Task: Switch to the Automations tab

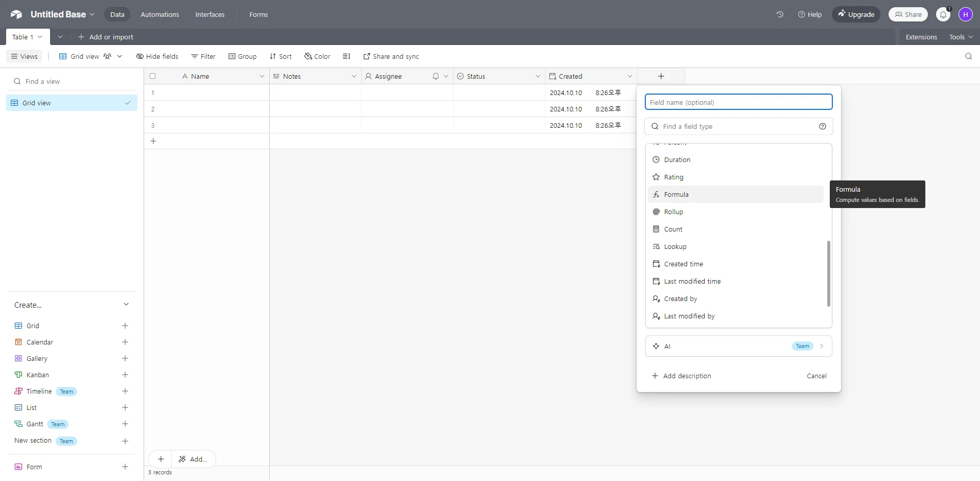Action: pyautogui.click(x=159, y=14)
